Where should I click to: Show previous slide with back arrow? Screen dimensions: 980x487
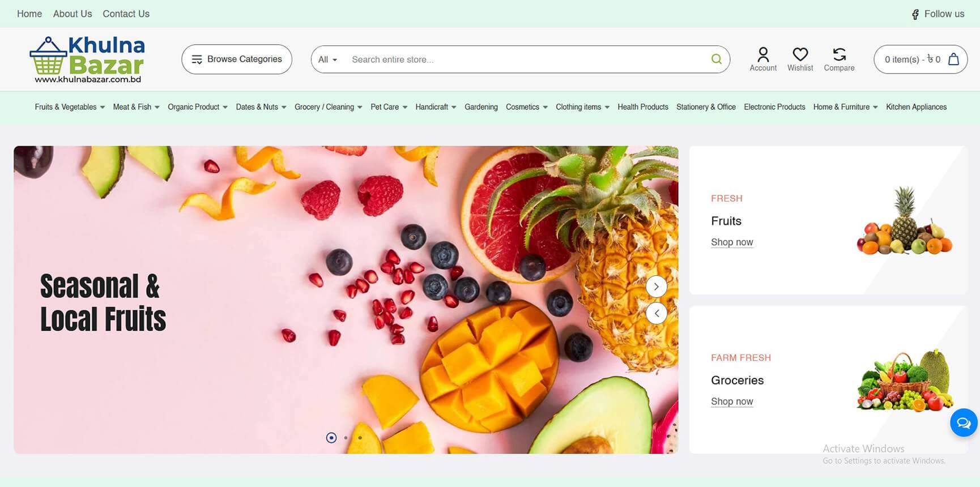[656, 313]
